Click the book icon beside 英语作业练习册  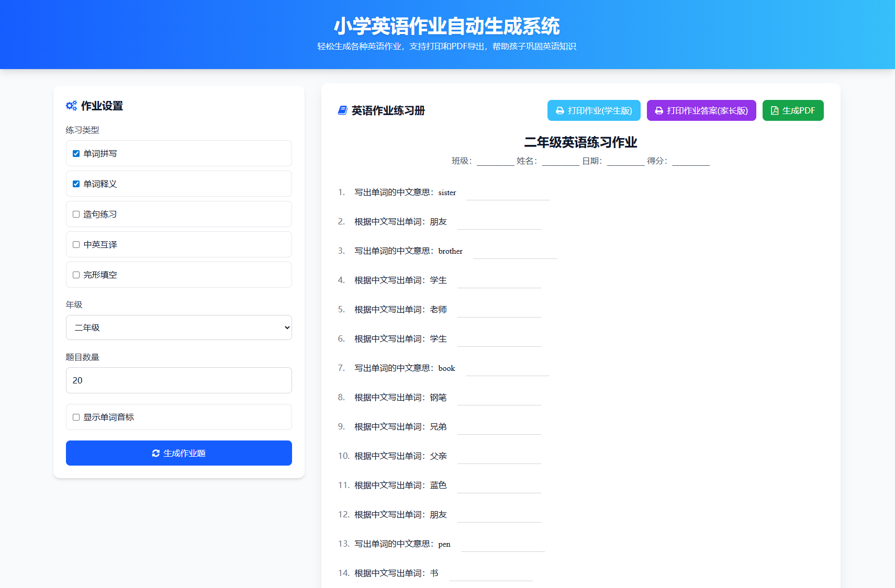343,110
